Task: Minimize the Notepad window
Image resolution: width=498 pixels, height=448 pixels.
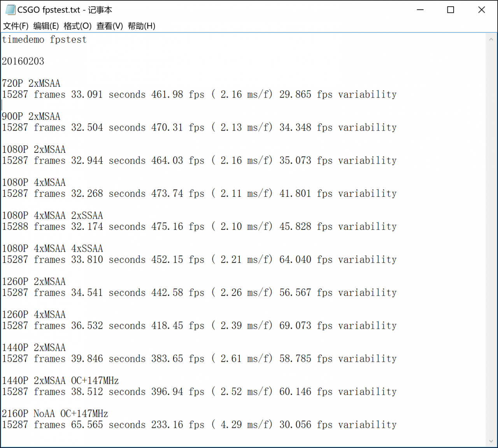Action: pos(420,10)
